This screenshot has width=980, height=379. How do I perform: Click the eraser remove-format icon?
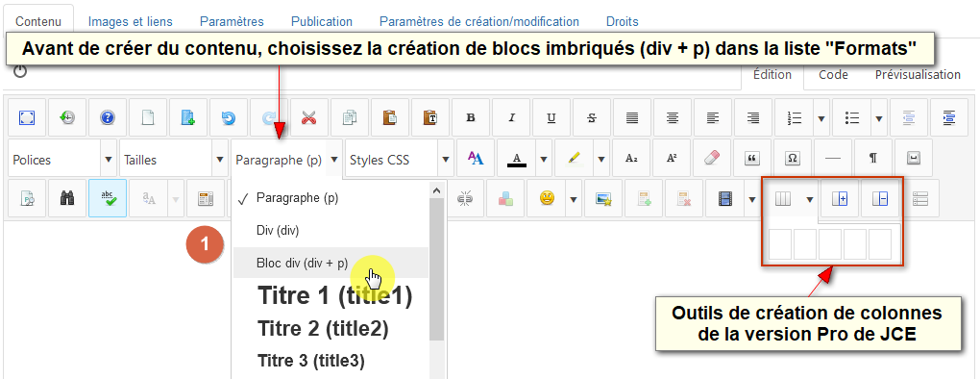712,158
